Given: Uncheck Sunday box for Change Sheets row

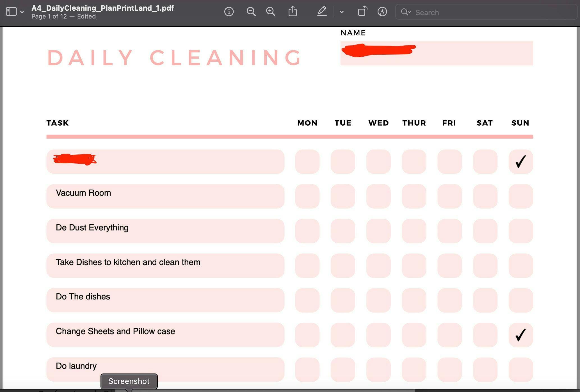Looking at the screenshot, I should 520,335.
